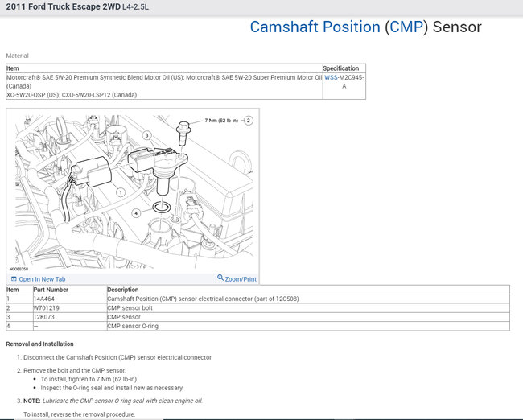Open the diagram in a new tab
This screenshot has width=523, height=420.
42,279
